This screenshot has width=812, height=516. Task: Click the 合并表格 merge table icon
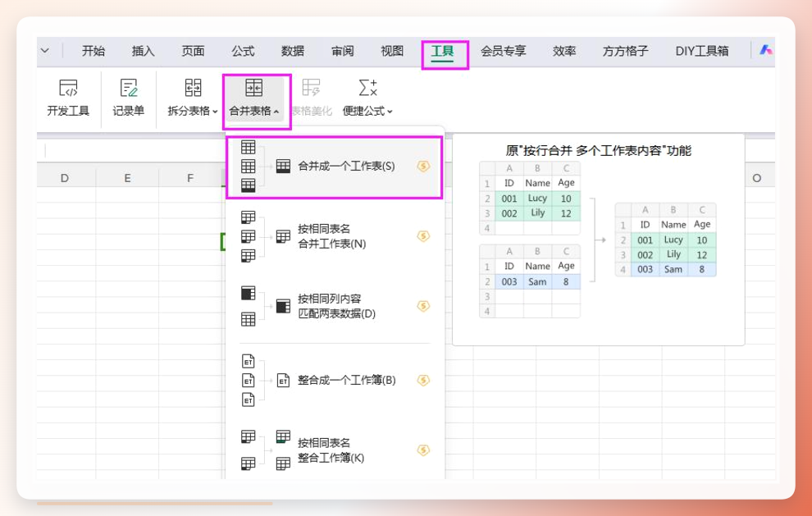point(253,88)
